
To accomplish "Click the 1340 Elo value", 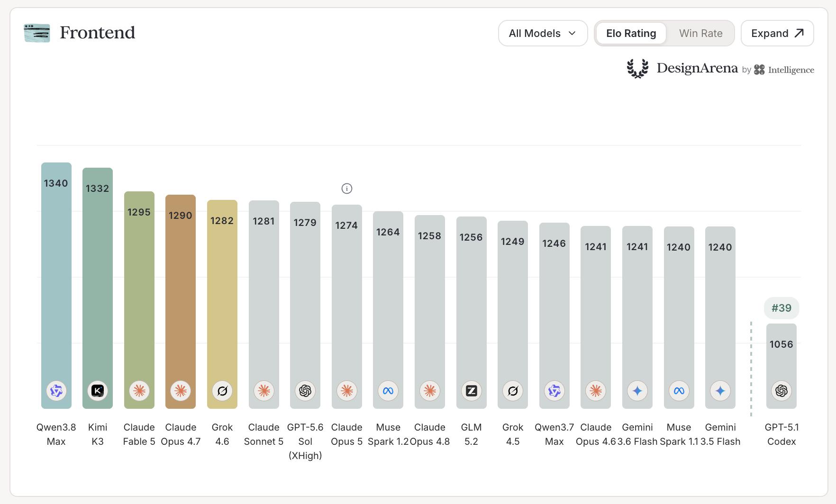I will [x=56, y=183].
